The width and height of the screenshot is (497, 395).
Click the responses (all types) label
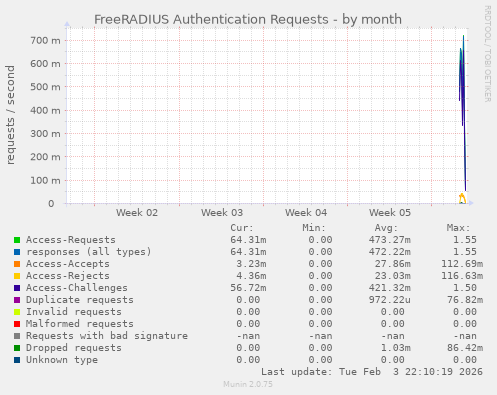89,252
